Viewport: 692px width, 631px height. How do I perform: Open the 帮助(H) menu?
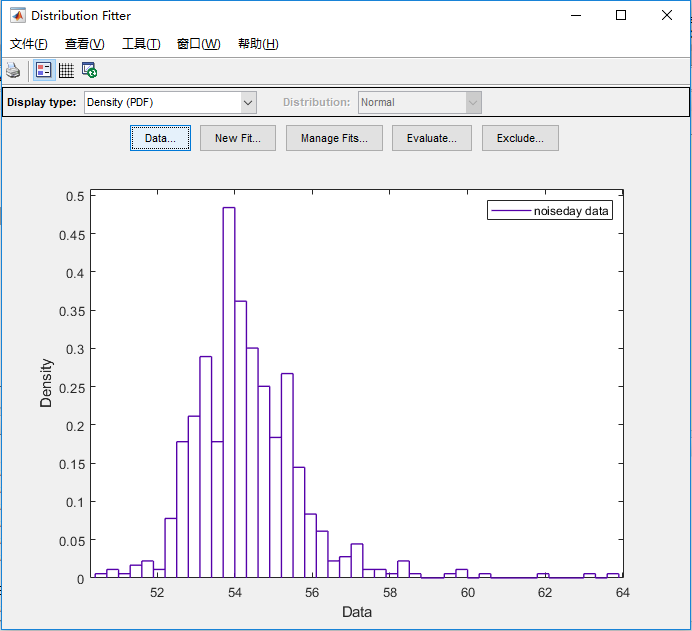[x=258, y=44]
